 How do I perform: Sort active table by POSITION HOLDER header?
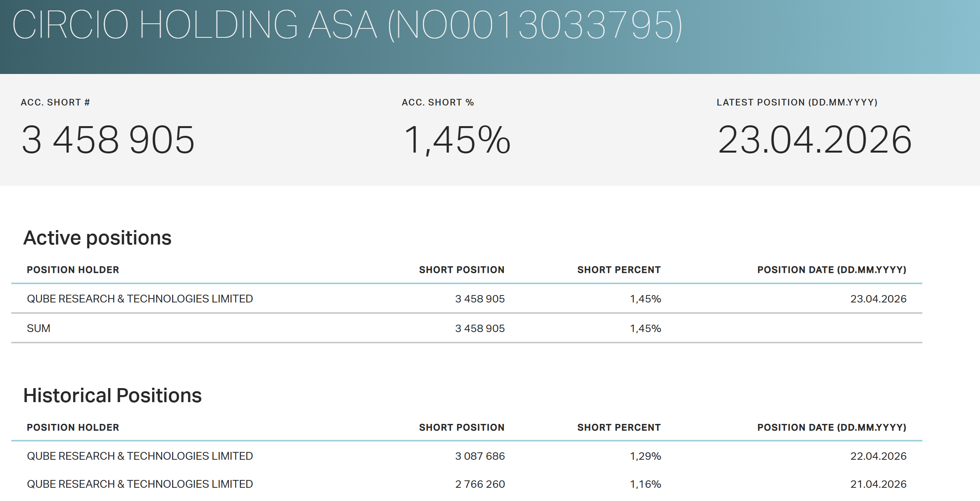click(73, 270)
